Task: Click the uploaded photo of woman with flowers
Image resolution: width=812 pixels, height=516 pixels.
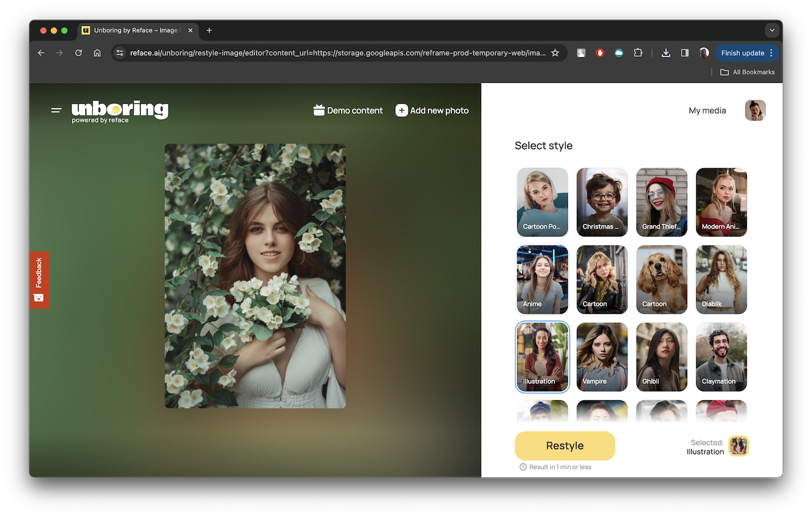Action: point(255,276)
